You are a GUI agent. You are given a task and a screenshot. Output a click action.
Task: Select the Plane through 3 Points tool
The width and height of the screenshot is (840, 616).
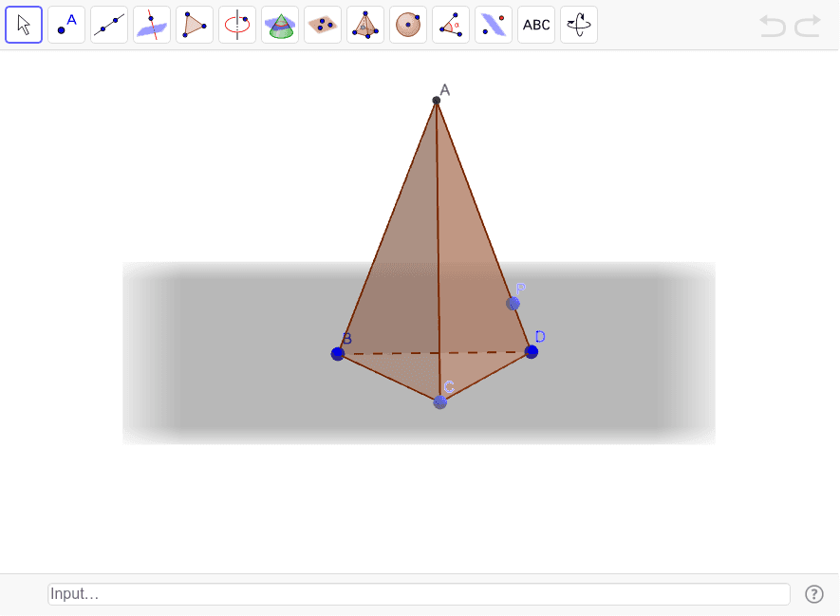(x=322, y=25)
